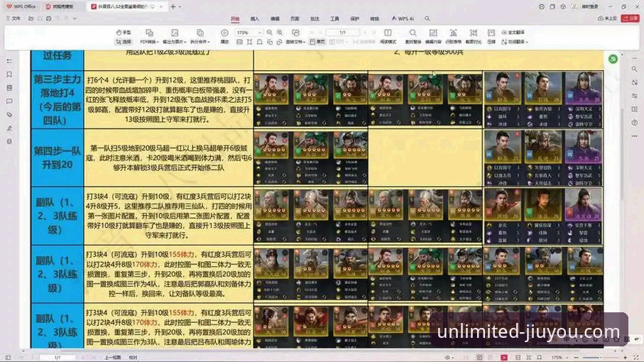Expand the new-tab dropdown arrow
Viewport: 644px width, 362px height.
coord(180,7)
